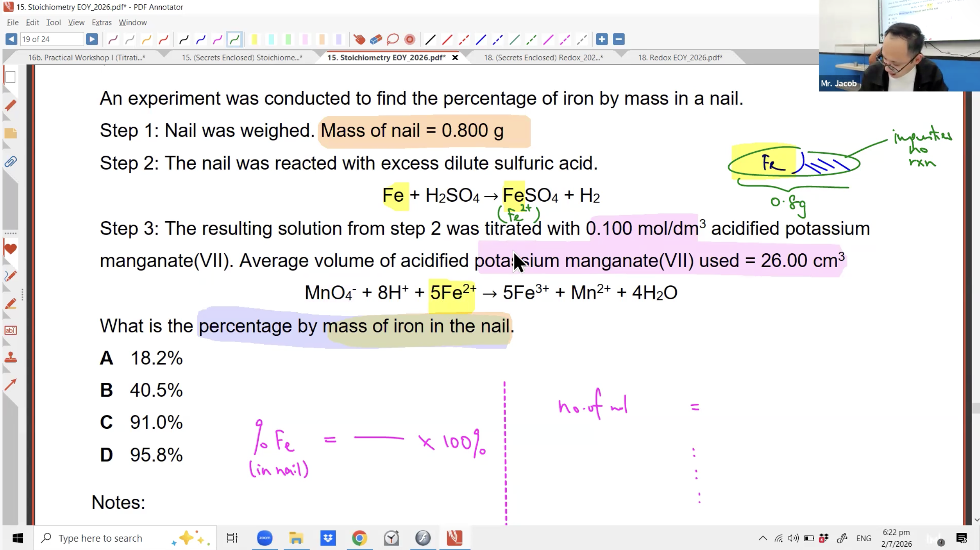Select the Lasso selection tool
980x550 pixels.
(x=392, y=40)
